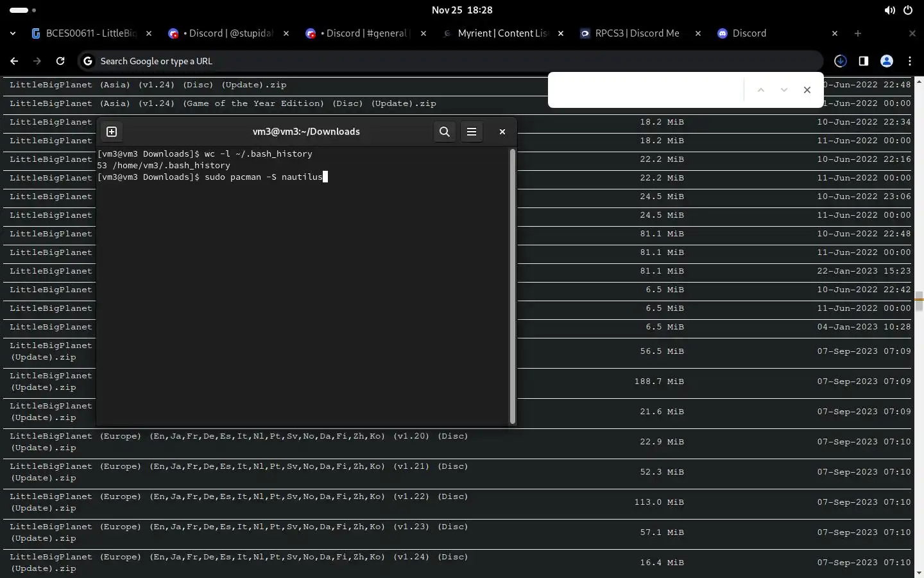Open a new terminal tab

[x=112, y=132]
